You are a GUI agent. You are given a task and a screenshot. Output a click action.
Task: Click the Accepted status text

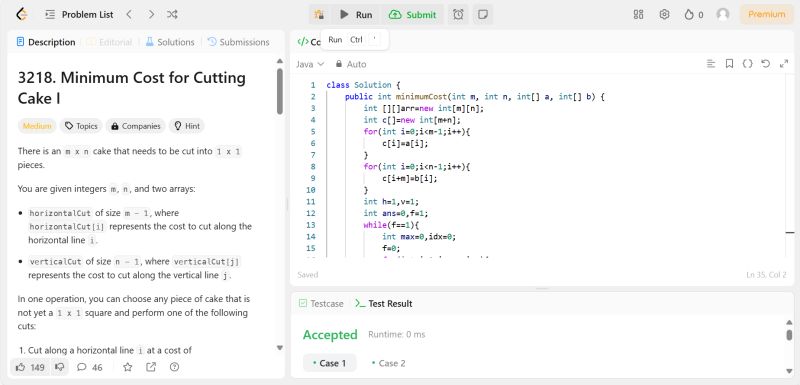330,335
